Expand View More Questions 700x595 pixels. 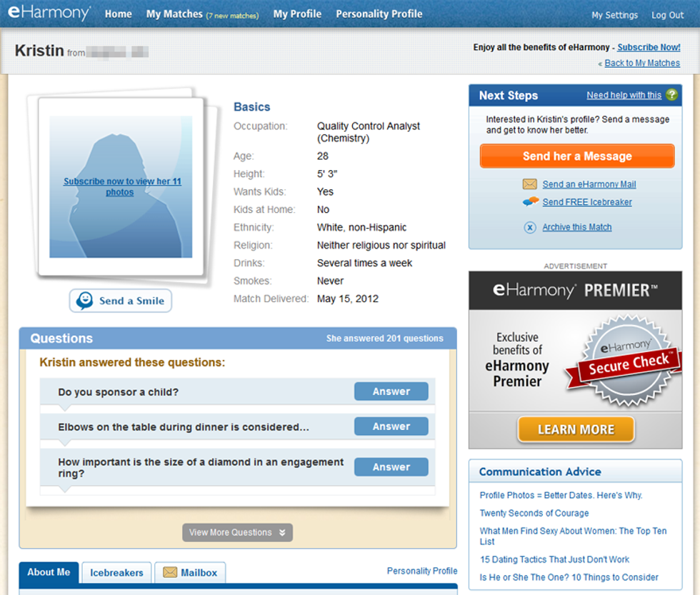coord(237,532)
